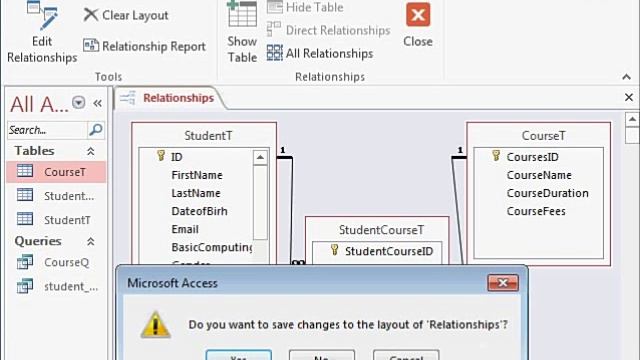Click the Hide Table command
The height and width of the screenshot is (360, 640).
(305, 7)
